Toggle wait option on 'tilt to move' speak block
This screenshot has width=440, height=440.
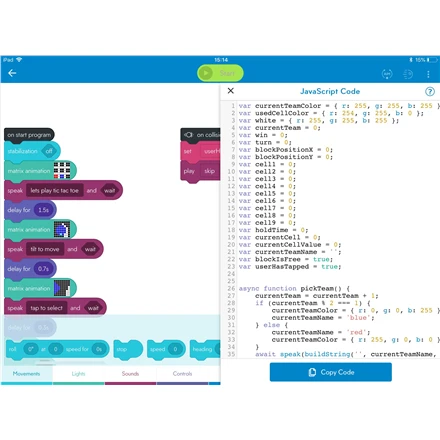pyautogui.click(x=90, y=249)
